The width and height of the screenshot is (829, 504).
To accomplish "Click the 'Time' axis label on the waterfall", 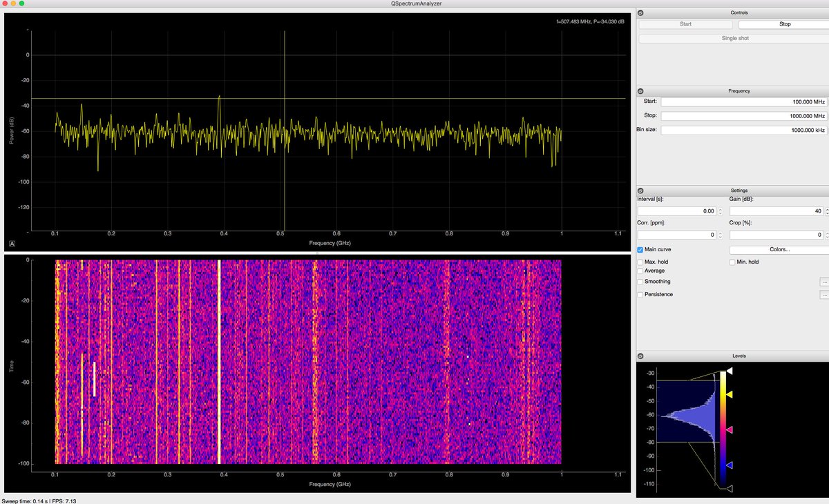I will pyautogui.click(x=12, y=365).
